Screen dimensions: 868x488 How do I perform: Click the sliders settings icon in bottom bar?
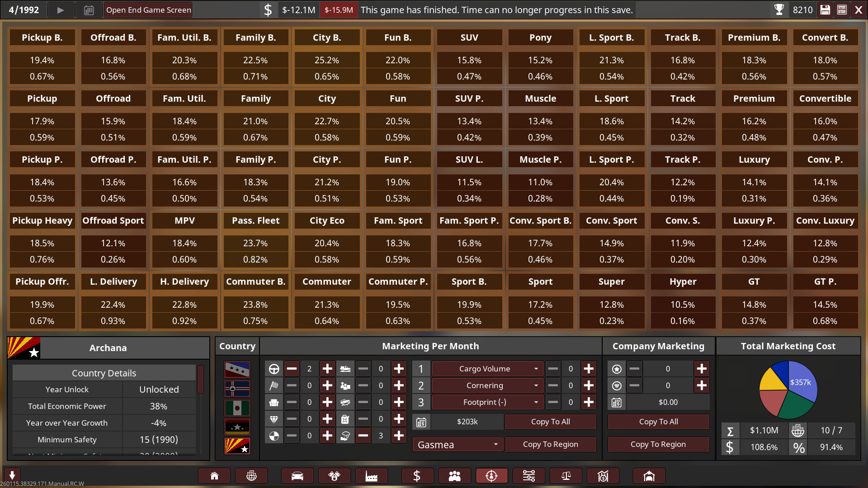click(528, 476)
